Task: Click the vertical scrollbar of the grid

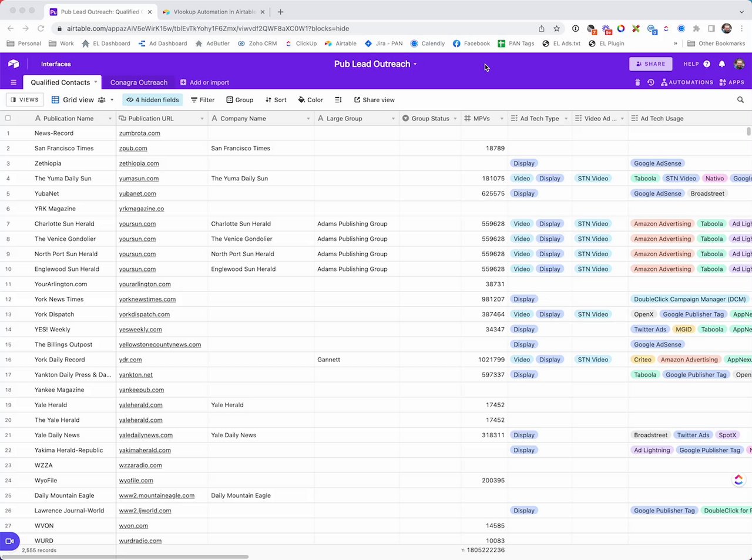Action: [x=748, y=132]
